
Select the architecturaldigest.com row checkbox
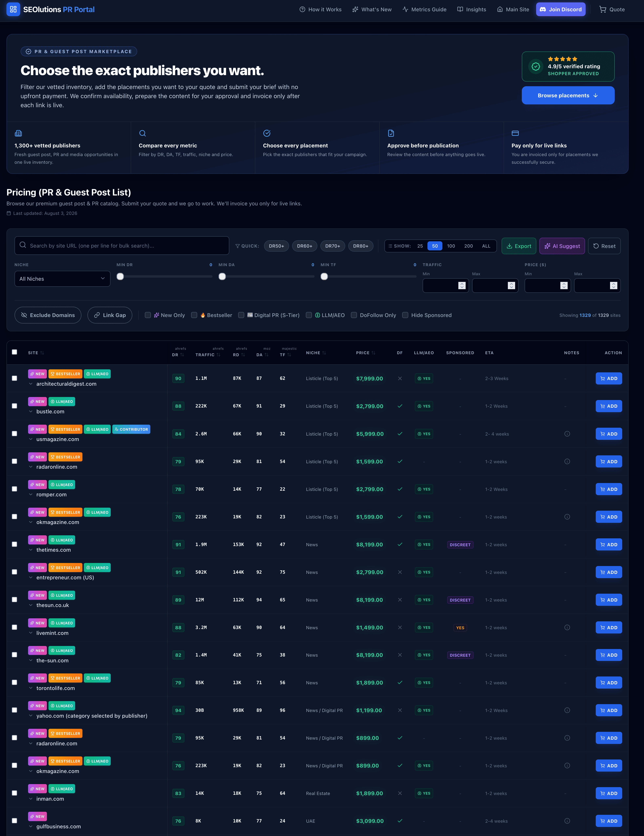(15, 378)
